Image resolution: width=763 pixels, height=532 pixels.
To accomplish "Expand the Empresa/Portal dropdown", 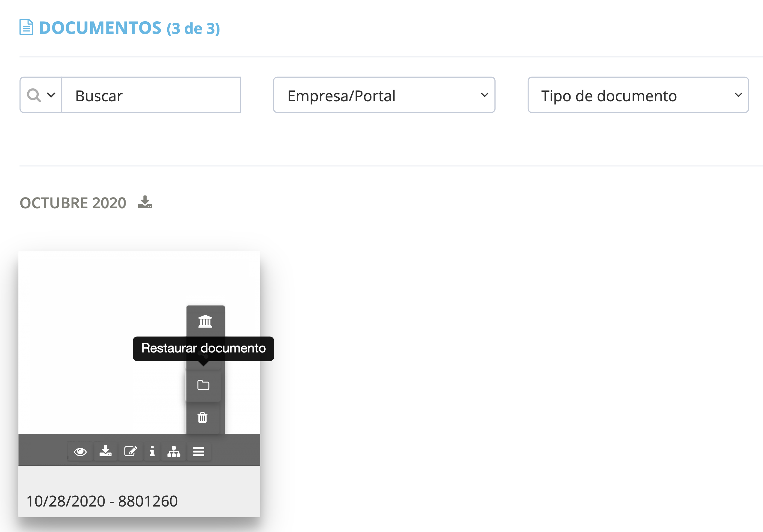I will coord(384,95).
